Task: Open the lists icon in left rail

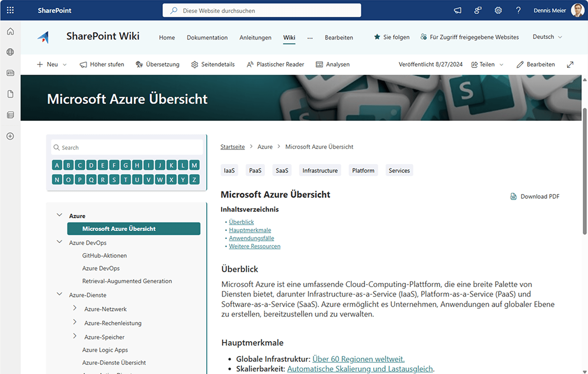Action: [10, 115]
